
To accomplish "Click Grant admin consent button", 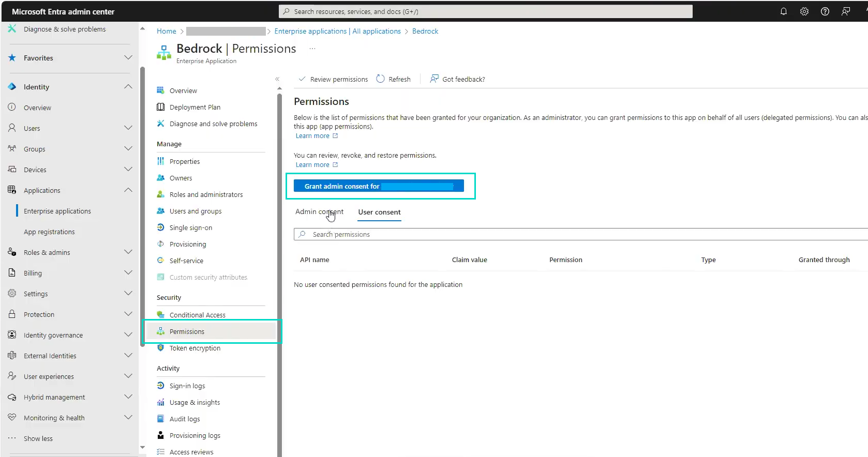I will point(379,186).
